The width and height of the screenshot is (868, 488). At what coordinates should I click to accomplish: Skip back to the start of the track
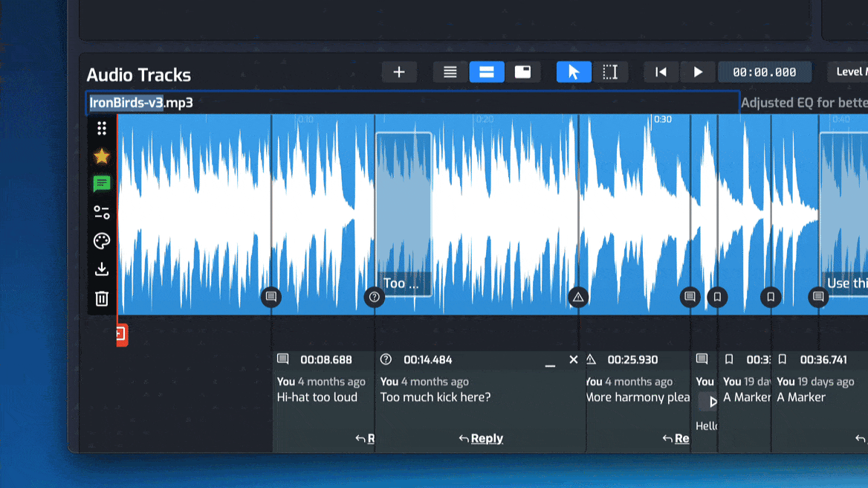click(661, 72)
